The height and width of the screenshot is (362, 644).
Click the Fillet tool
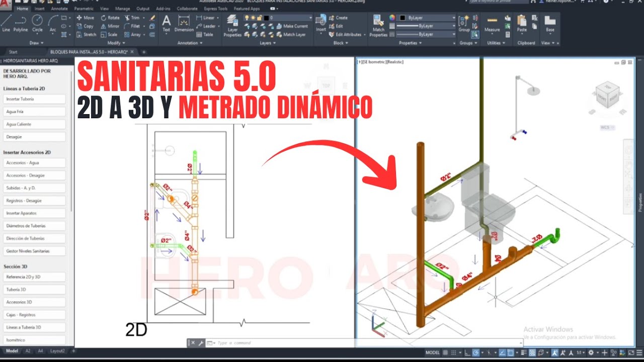coord(132,26)
